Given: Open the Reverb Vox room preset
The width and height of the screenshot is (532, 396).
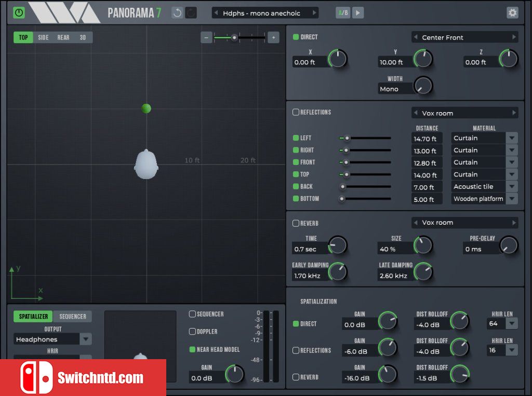Looking at the screenshot, I should point(464,223).
